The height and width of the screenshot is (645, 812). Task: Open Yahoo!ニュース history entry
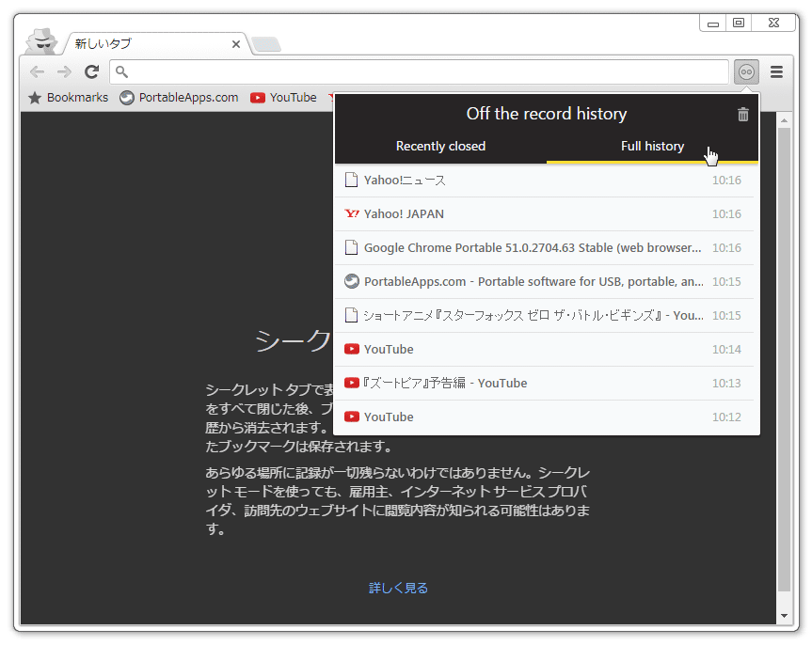544,181
